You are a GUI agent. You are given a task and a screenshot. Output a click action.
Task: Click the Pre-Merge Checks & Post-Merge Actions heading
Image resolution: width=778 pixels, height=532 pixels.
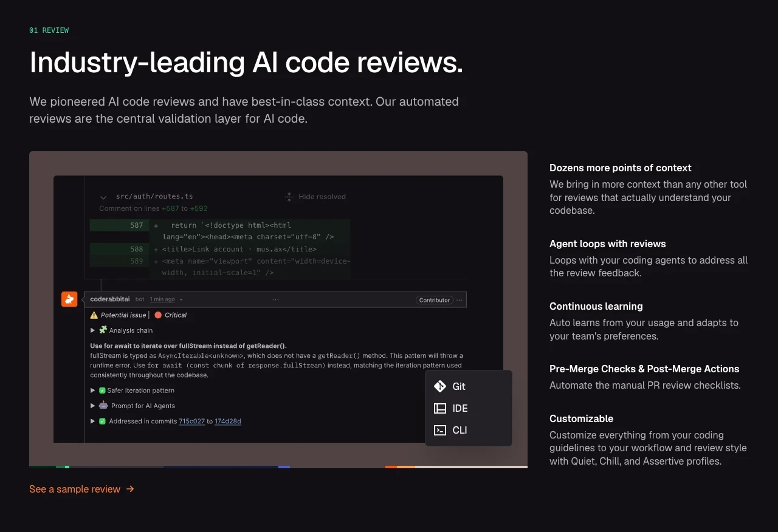(x=644, y=369)
